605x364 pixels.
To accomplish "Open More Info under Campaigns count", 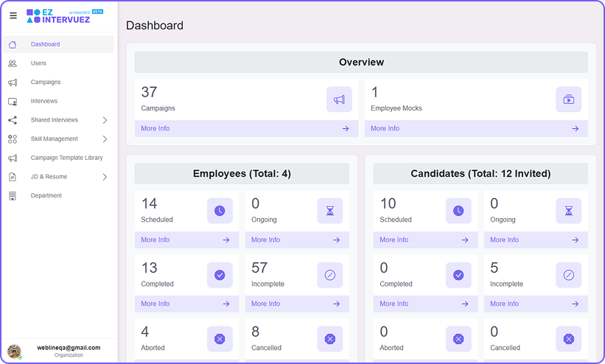I will (x=245, y=128).
